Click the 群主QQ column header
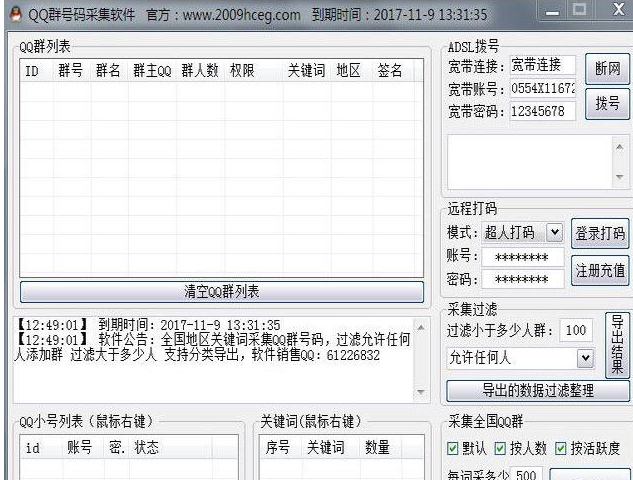Screen dimensions: 633x480 152,71
